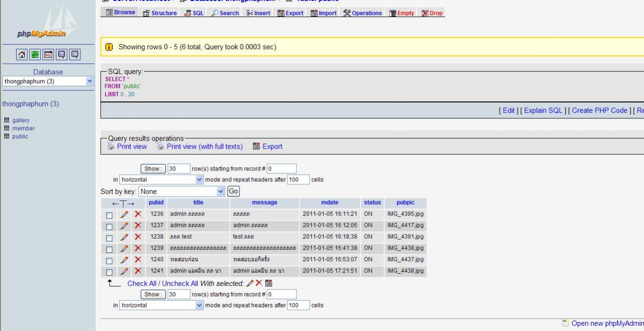Tick the checkbox for row 1237
The width and height of the screenshot is (644, 331).
click(x=109, y=226)
